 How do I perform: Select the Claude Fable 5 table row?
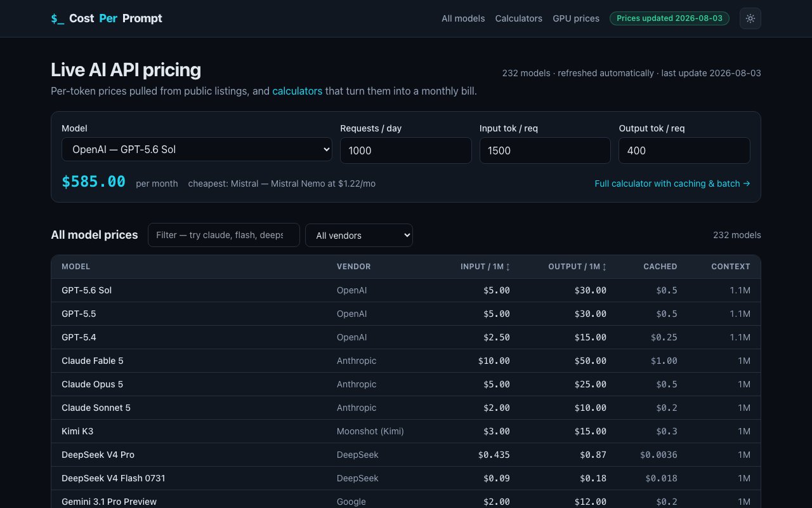406,361
